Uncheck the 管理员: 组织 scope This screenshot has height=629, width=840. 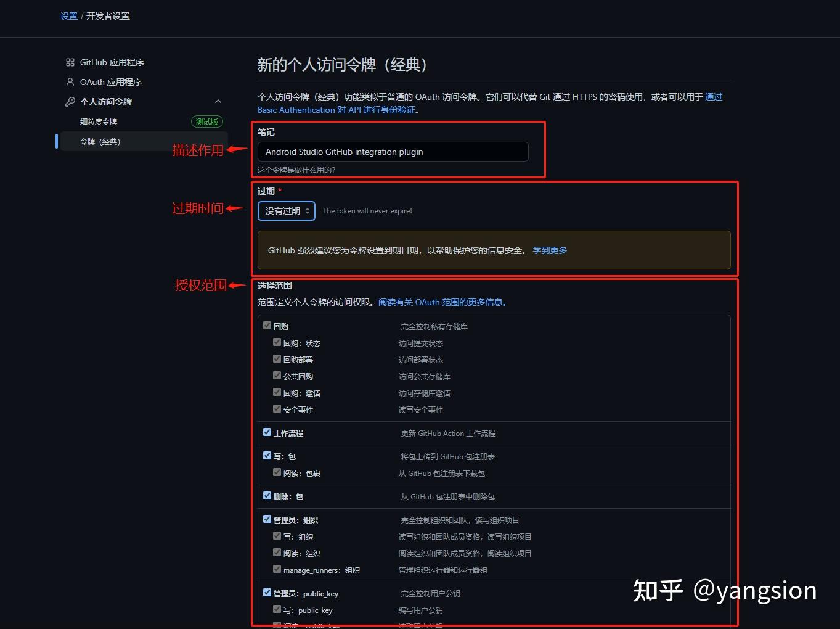[267, 519]
